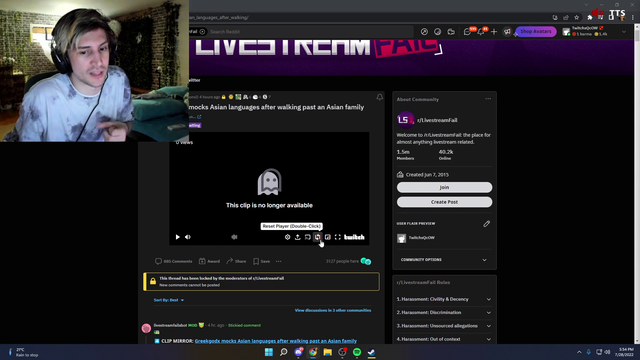
Task: Click the page vertical scrollbar
Action: tap(637, 184)
